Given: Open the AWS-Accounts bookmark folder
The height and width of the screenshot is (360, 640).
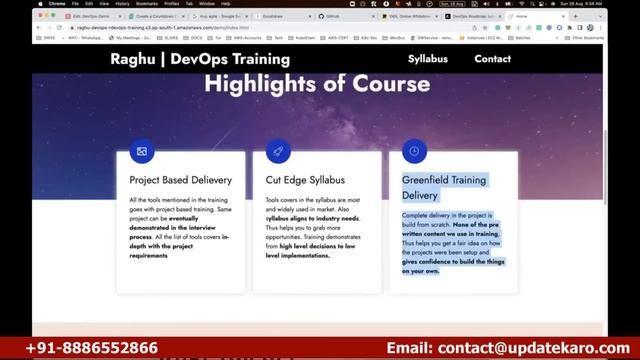Looking at the screenshot, I should (244, 38).
